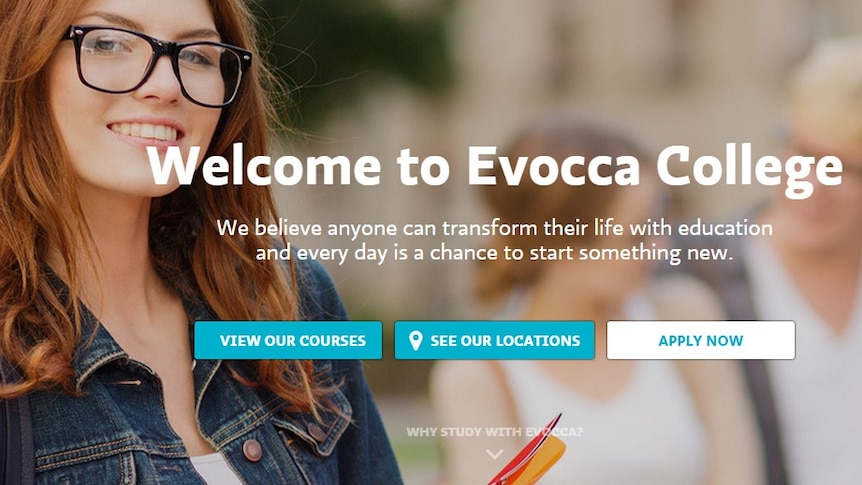Click the location pin icon
Viewport: 862px width, 485px height.
[x=416, y=340]
